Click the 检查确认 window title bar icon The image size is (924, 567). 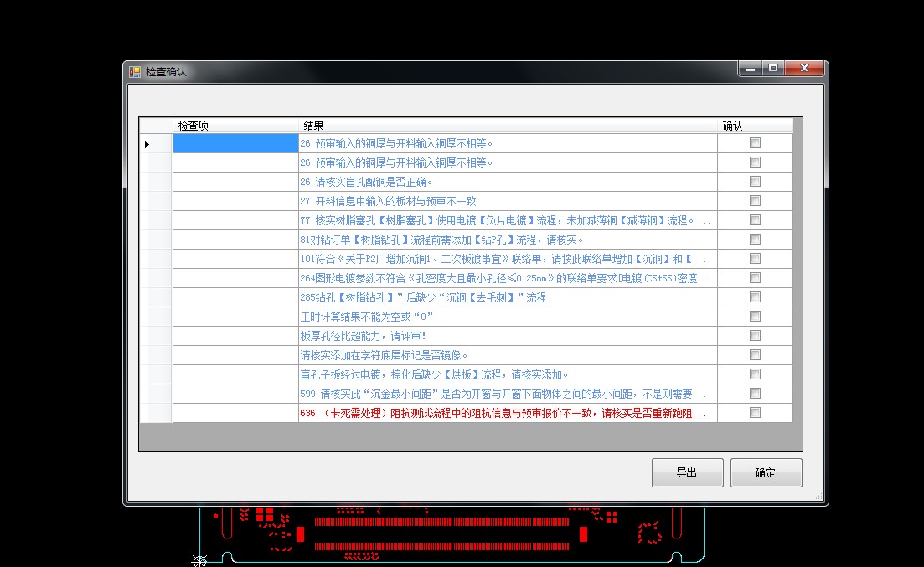[135, 72]
